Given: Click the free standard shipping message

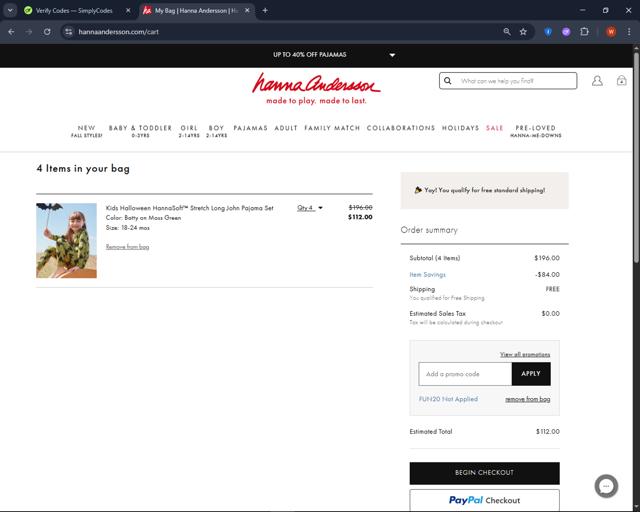Looking at the screenshot, I should point(484,190).
